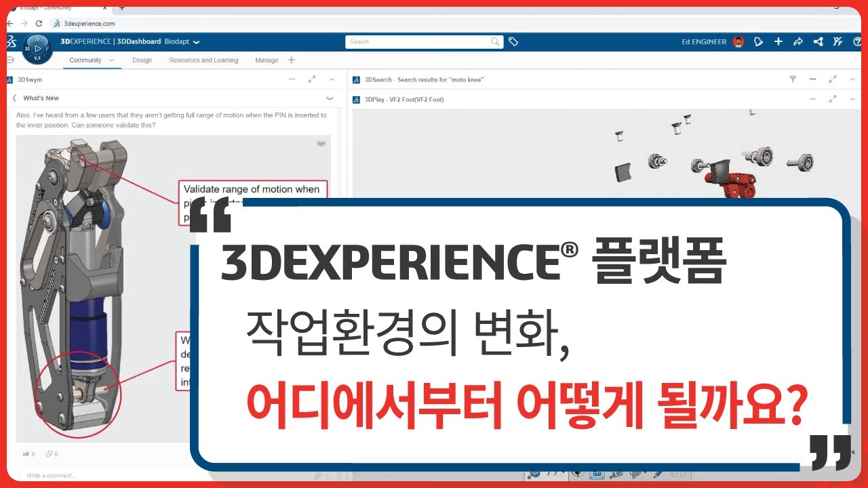Expand the What's New chevron

(x=330, y=98)
